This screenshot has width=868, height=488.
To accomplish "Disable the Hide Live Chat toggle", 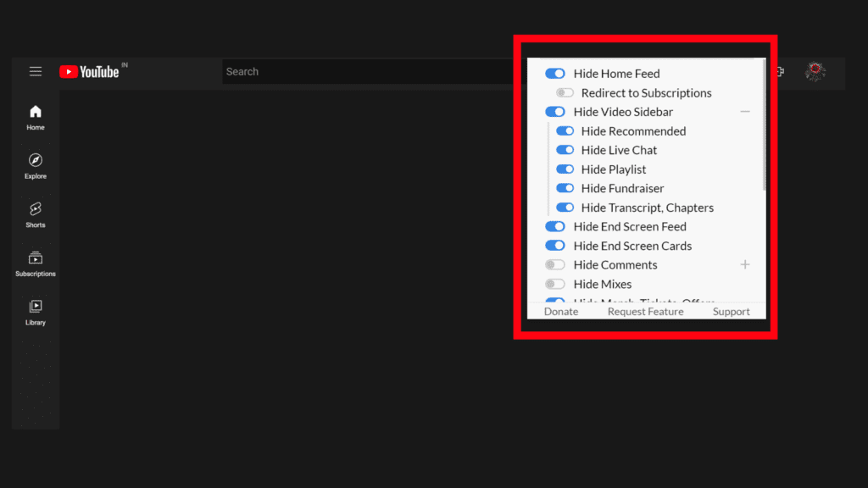I will (565, 150).
